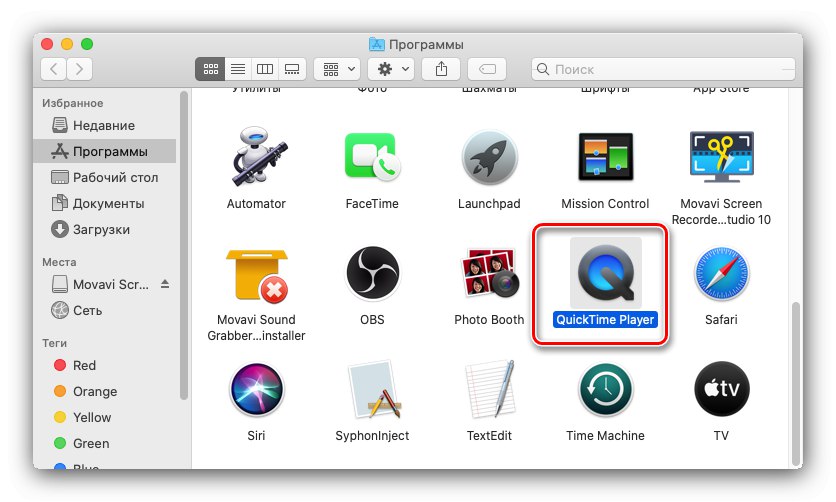836x502 pixels.
Task: Click the sidebar scrollbar
Action: [x=183, y=245]
